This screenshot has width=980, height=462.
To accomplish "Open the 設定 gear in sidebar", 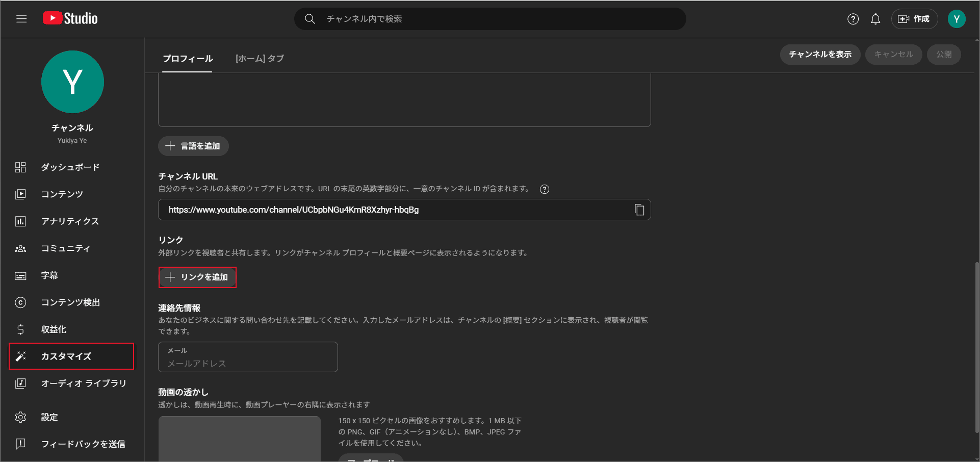I will [x=49, y=417].
